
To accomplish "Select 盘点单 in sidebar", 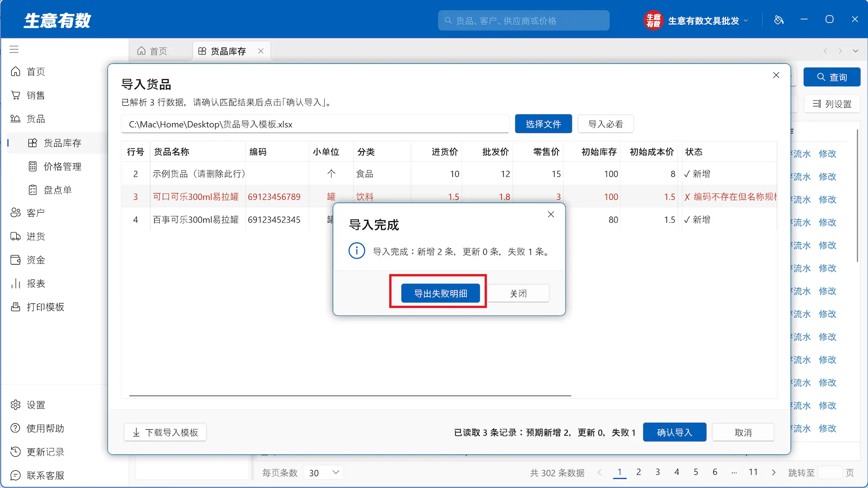I will [51, 190].
